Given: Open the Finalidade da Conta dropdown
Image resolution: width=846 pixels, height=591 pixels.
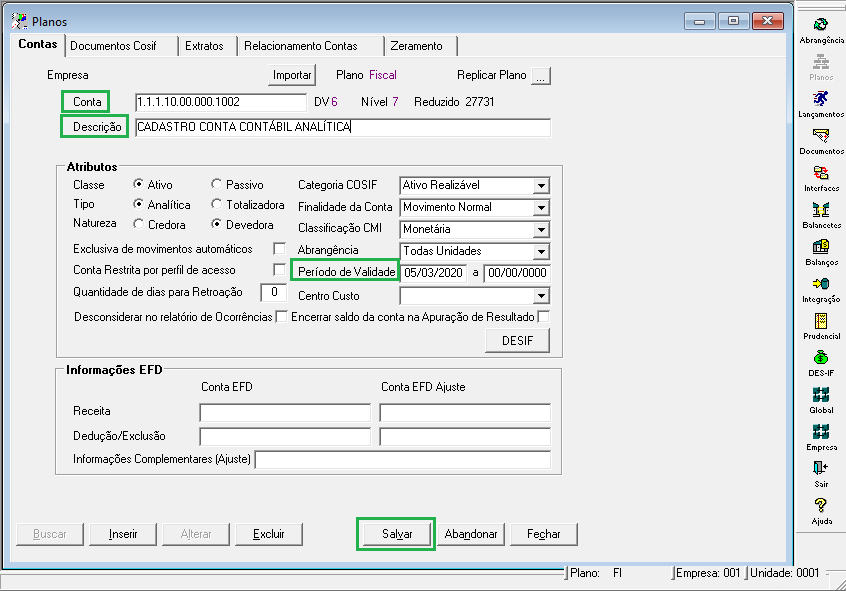Looking at the screenshot, I should tap(541, 208).
